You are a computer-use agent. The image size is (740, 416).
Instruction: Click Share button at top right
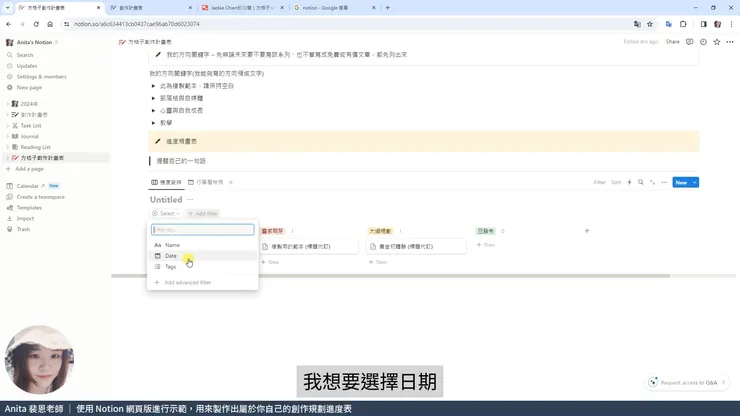point(673,42)
